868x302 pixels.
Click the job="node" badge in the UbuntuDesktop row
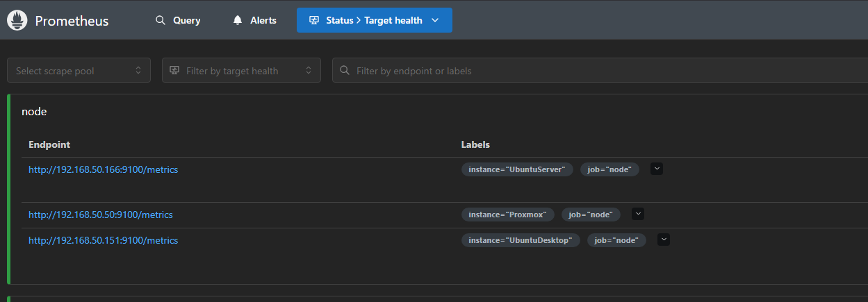[x=617, y=240]
